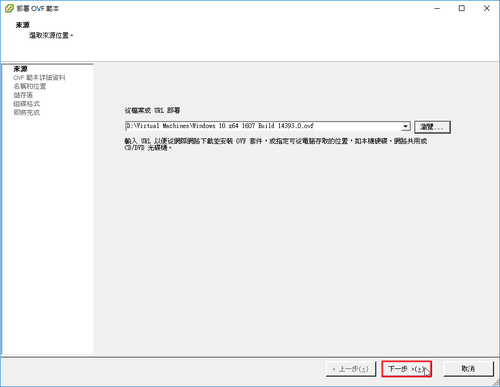This screenshot has width=500, height=387.
Task: Close the OVF deploy wizard window
Action: (x=487, y=8)
